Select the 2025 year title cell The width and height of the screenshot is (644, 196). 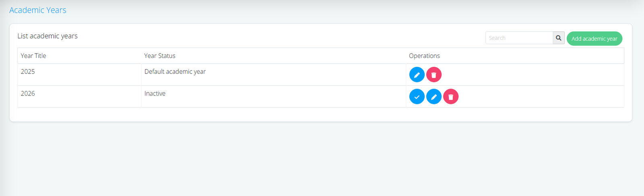[x=28, y=72]
